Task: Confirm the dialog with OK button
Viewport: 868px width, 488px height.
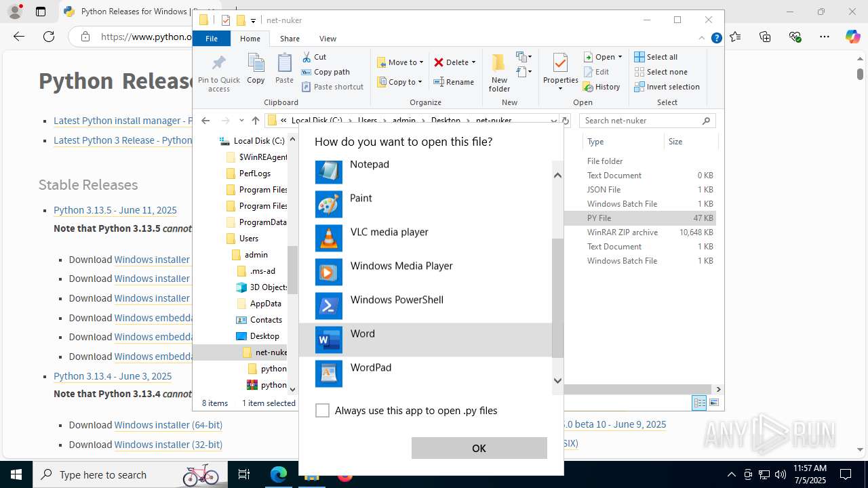Action: [x=479, y=448]
